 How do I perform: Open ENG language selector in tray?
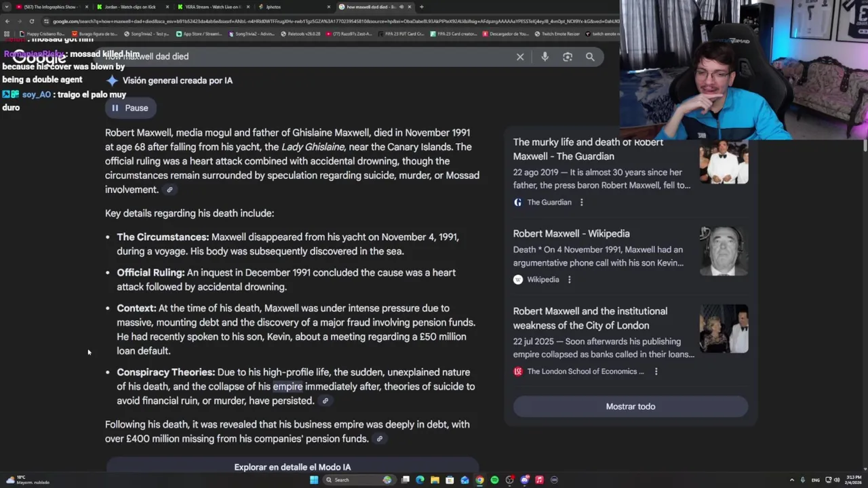point(816,480)
